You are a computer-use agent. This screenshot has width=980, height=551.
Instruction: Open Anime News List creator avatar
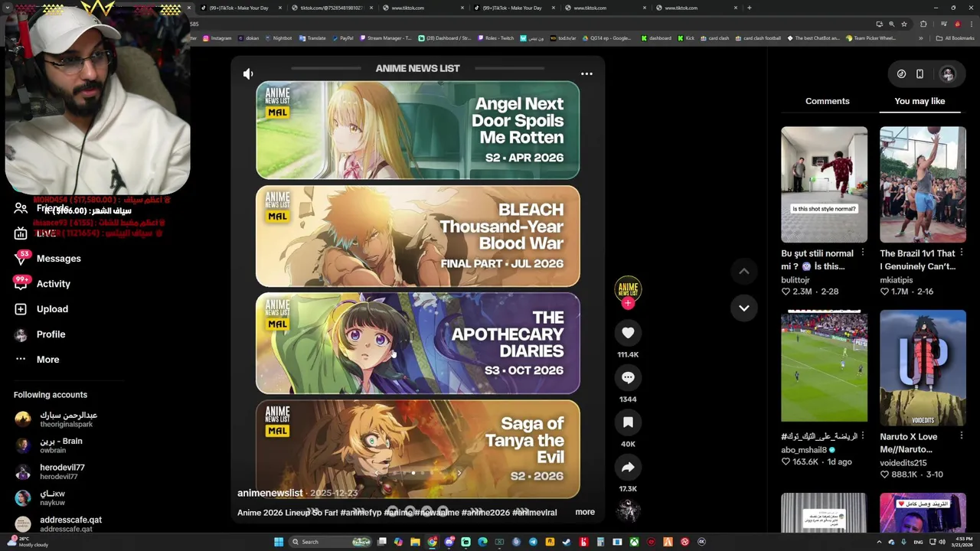(x=628, y=289)
